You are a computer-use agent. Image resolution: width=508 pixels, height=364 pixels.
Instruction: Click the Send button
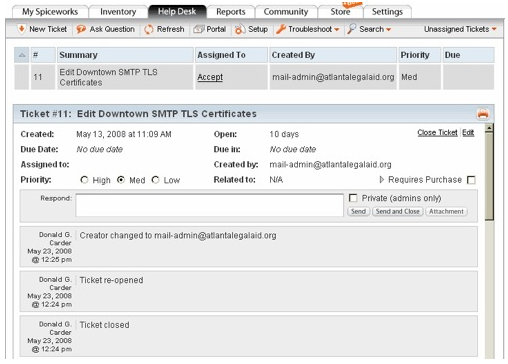click(358, 211)
